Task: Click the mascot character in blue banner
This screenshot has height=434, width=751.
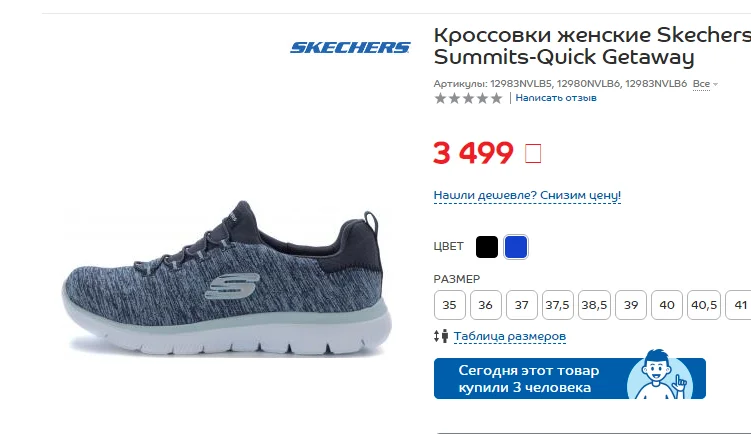Action: click(x=660, y=375)
